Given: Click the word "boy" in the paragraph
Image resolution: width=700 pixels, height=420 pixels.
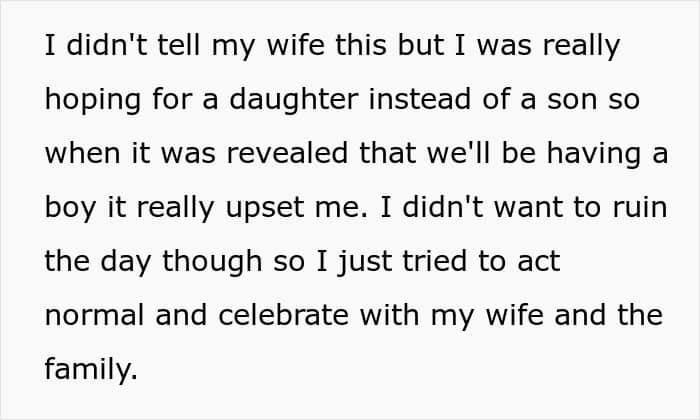Looking at the screenshot, I should coord(70,209).
